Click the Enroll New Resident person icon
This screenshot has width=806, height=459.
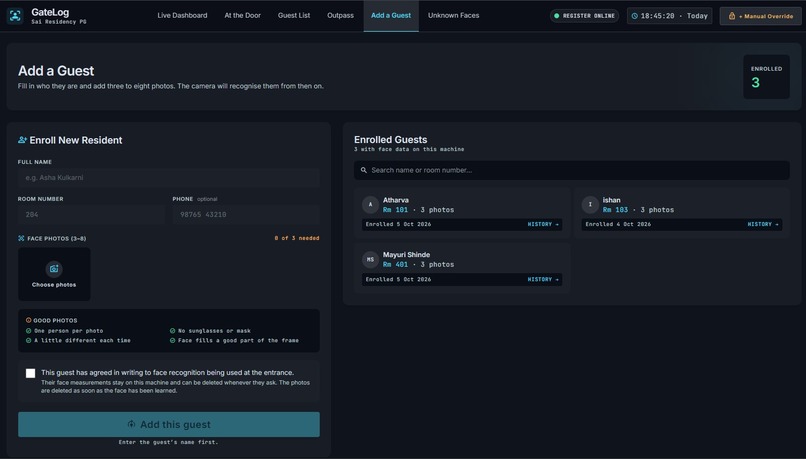click(x=22, y=140)
